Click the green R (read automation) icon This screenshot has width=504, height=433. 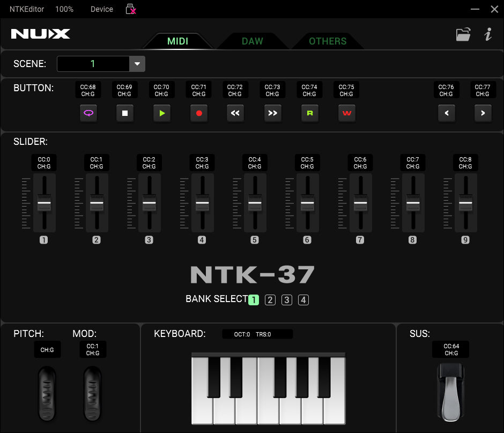coord(309,113)
